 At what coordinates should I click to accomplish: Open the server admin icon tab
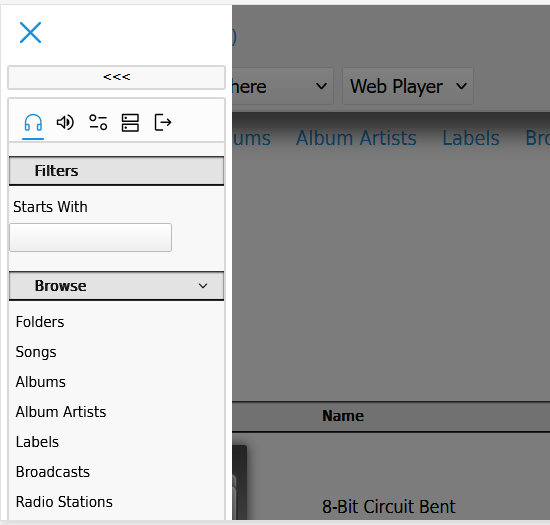(x=130, y=123)
